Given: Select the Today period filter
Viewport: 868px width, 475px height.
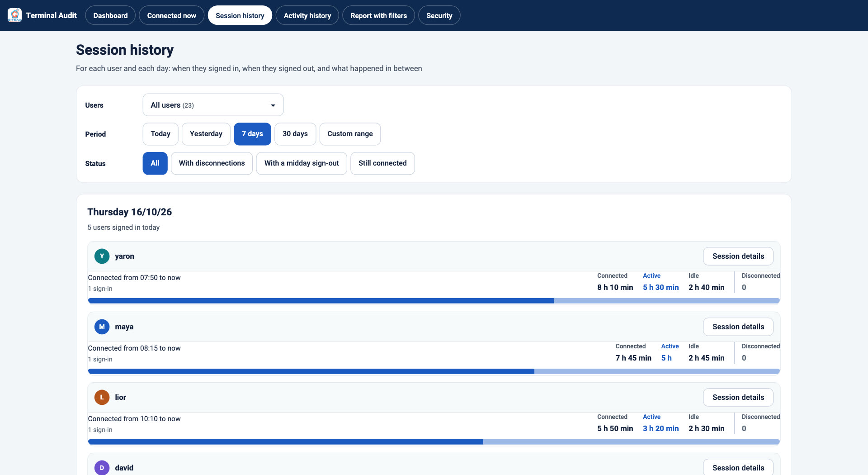Looking at the screenshot, I should 160,134.
